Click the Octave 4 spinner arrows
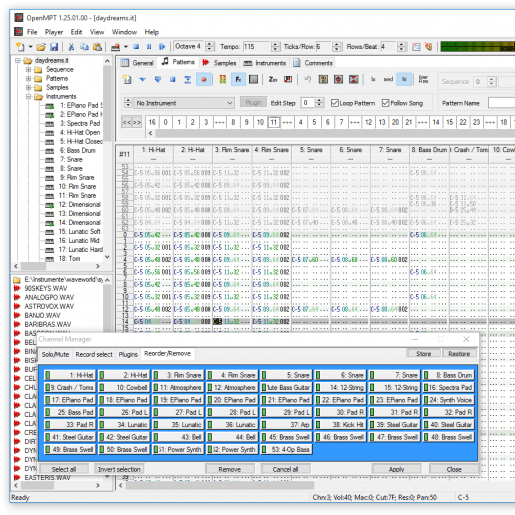The height and width of the screenshot is (515, 515). (x=210, y=47)
